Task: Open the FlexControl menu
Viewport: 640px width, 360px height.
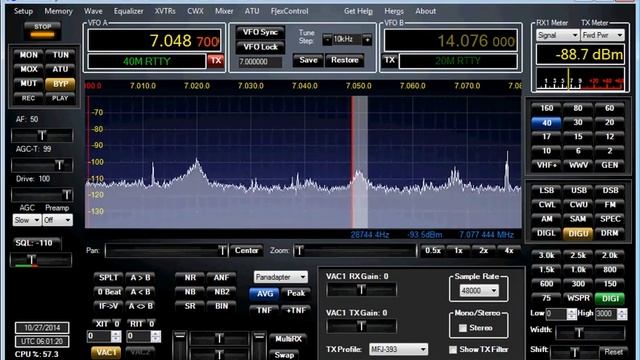Action: pyautogui.click(x=289, y=11)
